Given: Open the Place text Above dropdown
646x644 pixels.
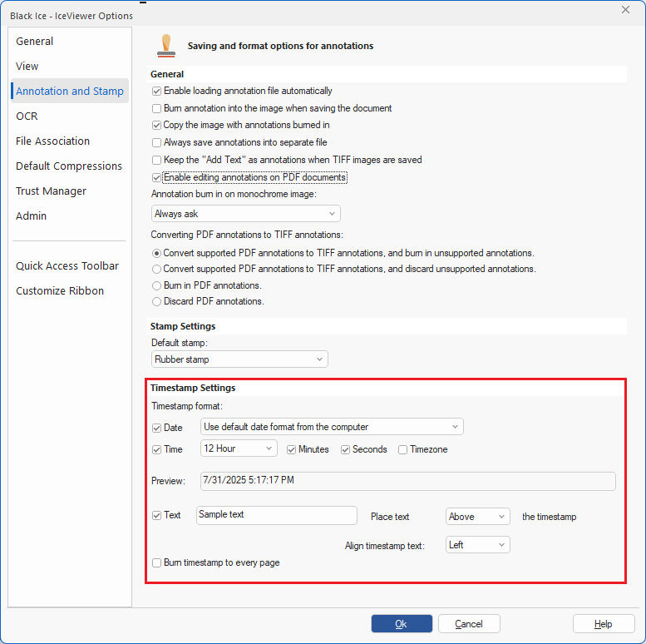Looking at the screenshot, I should click(x=477, y=517).
